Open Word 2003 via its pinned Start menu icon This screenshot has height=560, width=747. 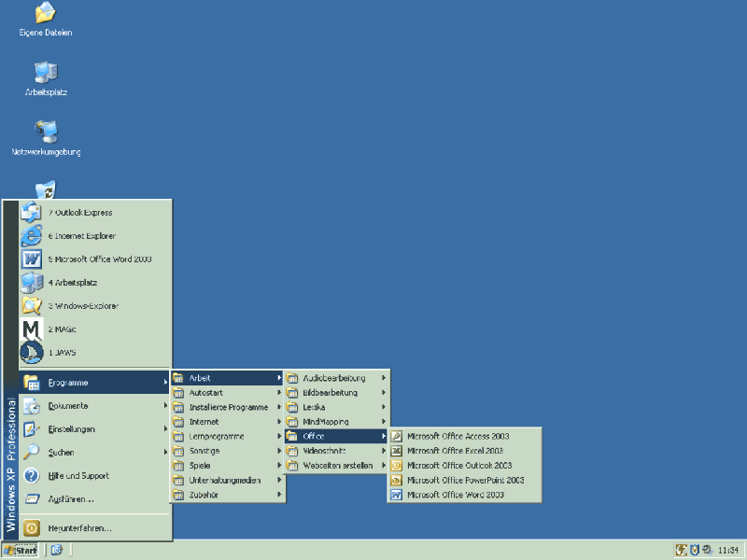pyautogui.click(x=32, y=259)
